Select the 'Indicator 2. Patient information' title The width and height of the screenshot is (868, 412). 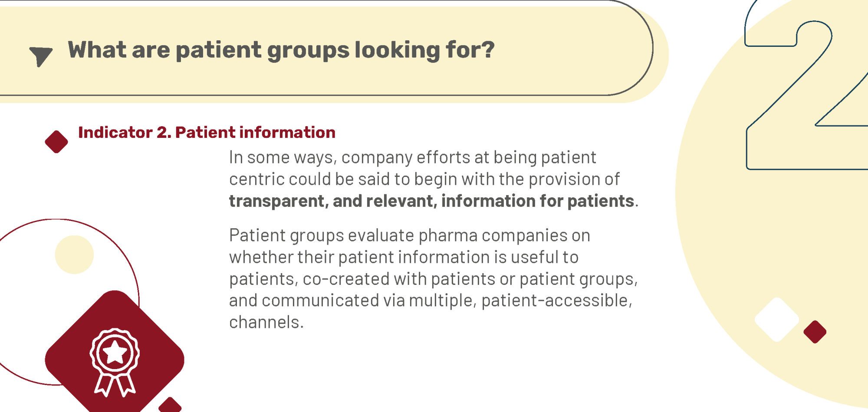point(207,132)
